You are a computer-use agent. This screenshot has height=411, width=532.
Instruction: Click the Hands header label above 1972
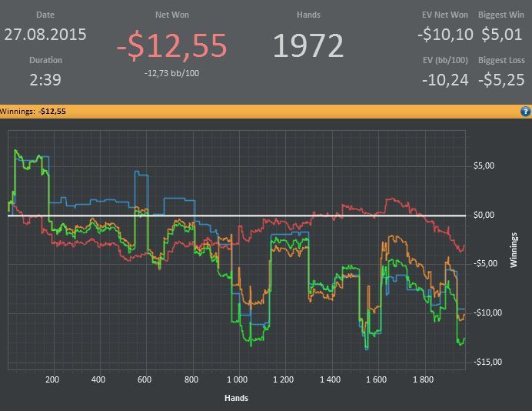click(308, 15)
